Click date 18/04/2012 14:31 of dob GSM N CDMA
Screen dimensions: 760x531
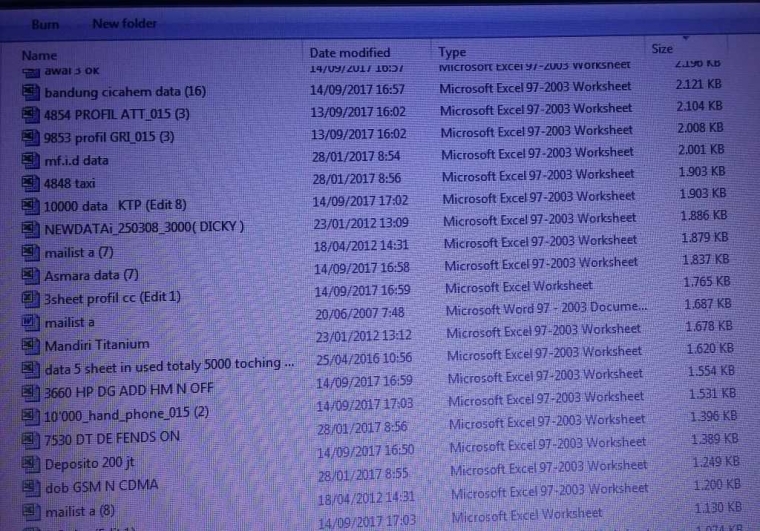[366, 498]
